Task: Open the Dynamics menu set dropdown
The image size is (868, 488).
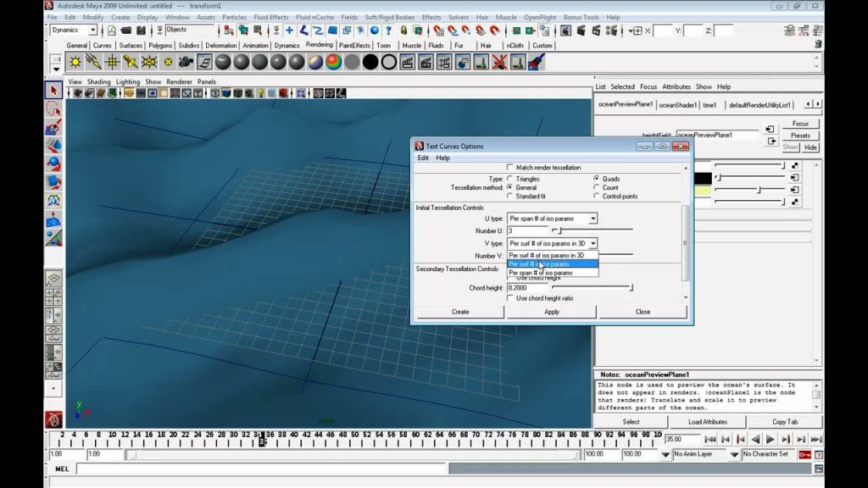Action: [x=74, y=30]
